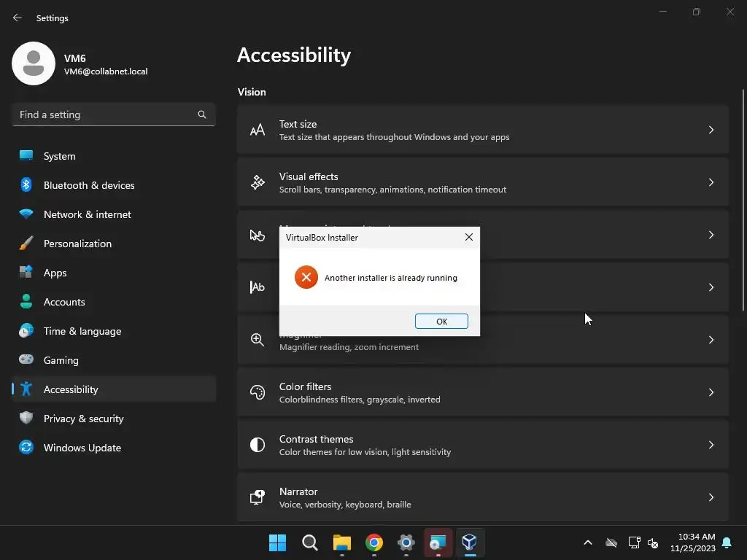
Task: Expand the Narrator row chevron
Action: tap(711, 497)
